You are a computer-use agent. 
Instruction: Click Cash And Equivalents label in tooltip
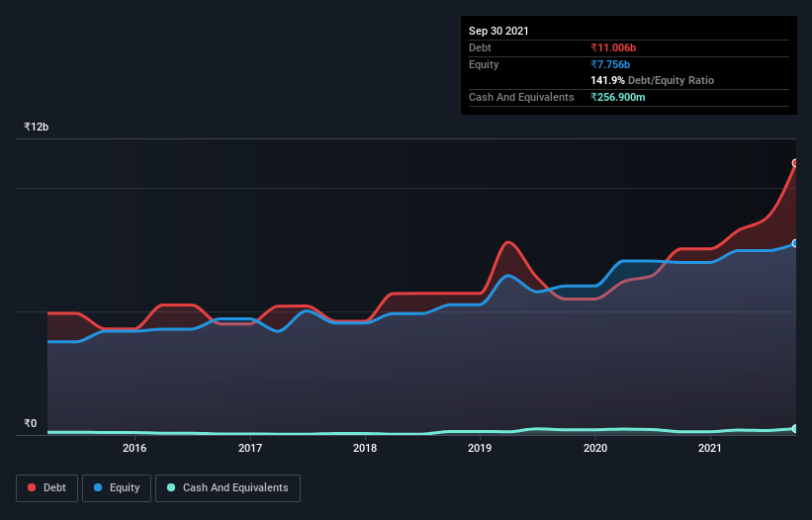(521, 97)
